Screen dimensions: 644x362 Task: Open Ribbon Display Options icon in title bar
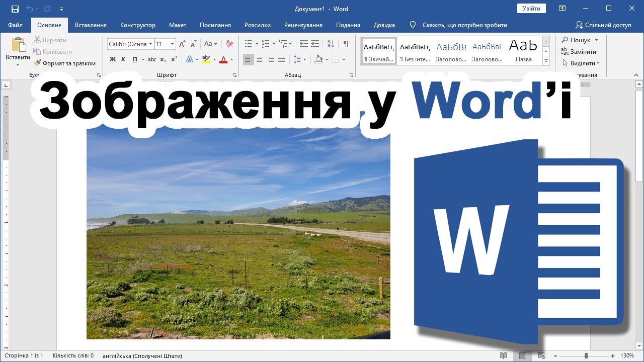click(562, 9)
